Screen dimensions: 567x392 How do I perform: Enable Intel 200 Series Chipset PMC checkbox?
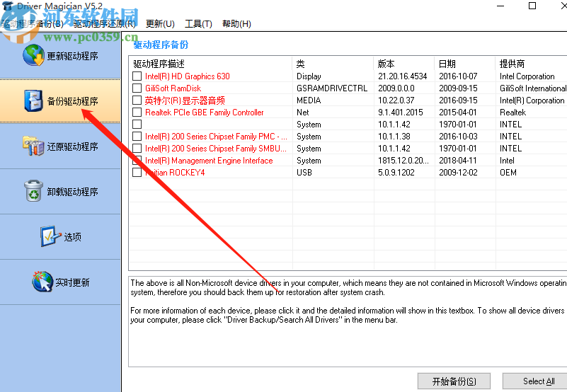[137, 137]
